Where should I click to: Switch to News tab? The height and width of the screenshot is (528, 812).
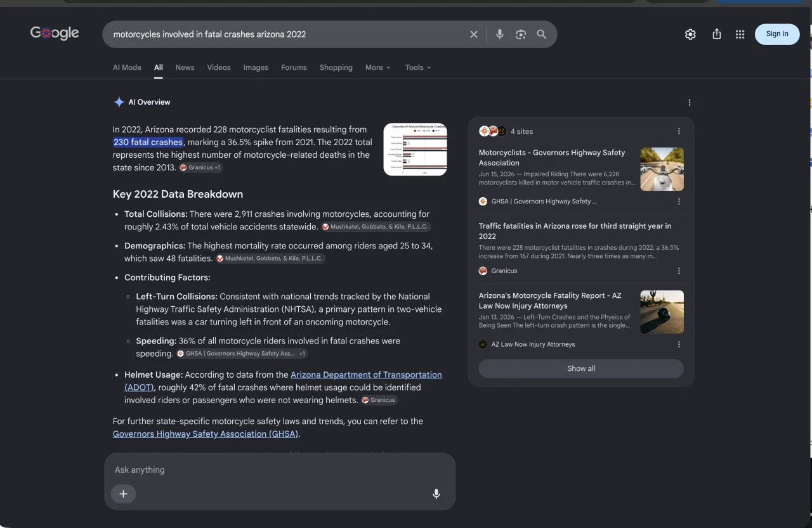[185, 68]
